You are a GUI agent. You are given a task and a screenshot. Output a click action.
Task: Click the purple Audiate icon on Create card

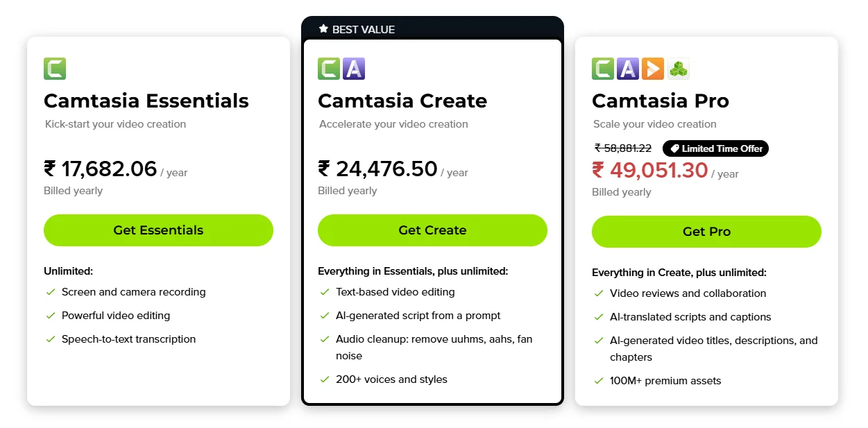coord(354,69)
